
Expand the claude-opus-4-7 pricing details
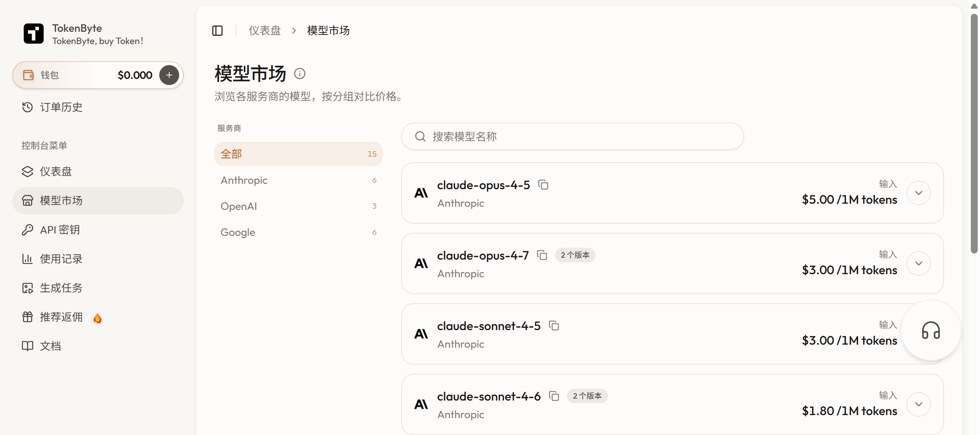click(x=919, y=263)
